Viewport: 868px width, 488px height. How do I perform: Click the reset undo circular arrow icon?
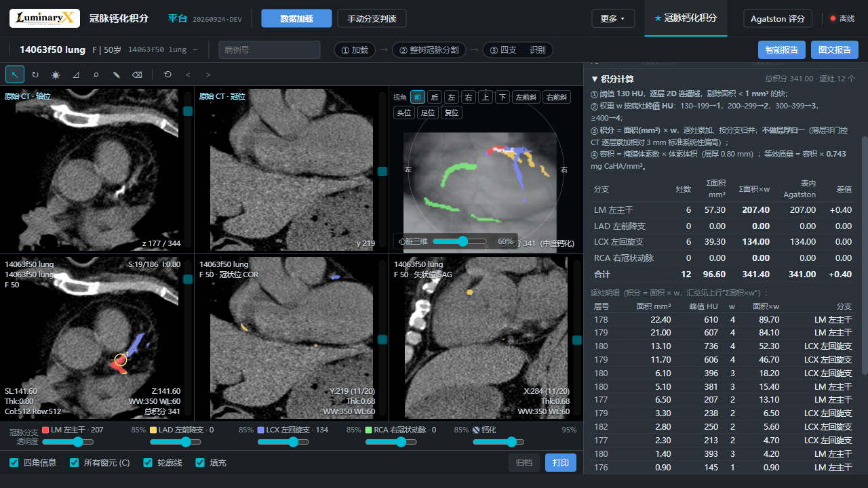[167, 75]
